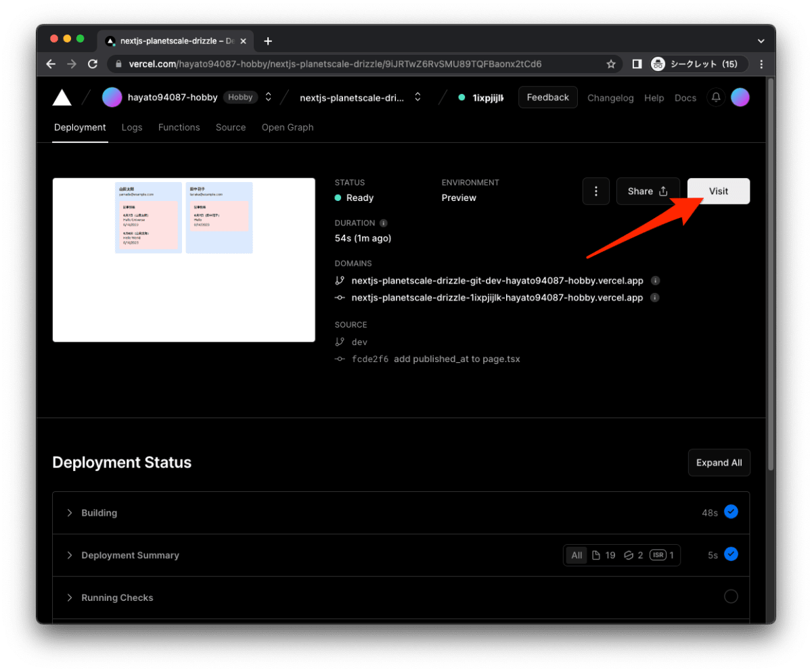Click the Share button
Viewport: 812px width, 672px height.
(648, 192)
